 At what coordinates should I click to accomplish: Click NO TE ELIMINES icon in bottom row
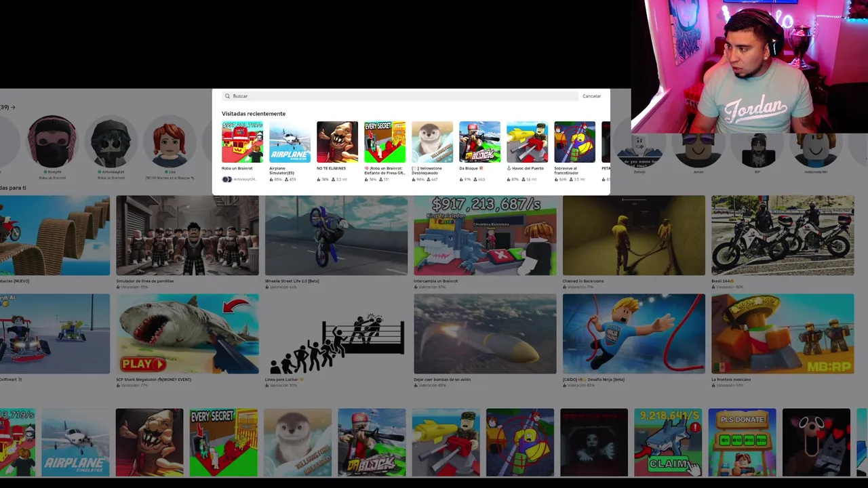pos(149,442)
